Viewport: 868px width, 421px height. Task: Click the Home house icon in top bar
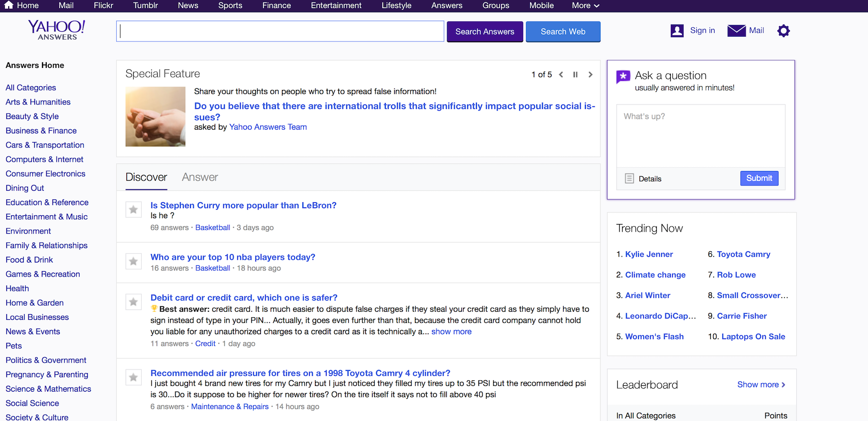point(9,5)
